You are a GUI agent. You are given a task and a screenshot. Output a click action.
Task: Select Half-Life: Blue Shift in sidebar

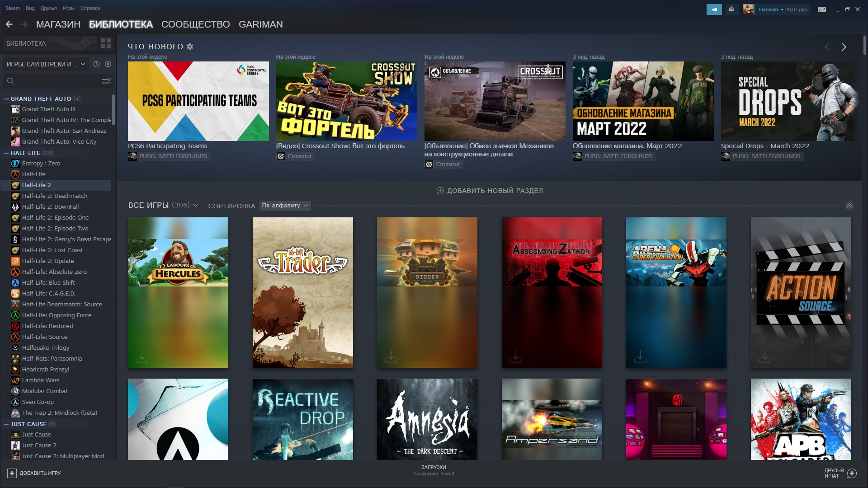pos(56,283)
